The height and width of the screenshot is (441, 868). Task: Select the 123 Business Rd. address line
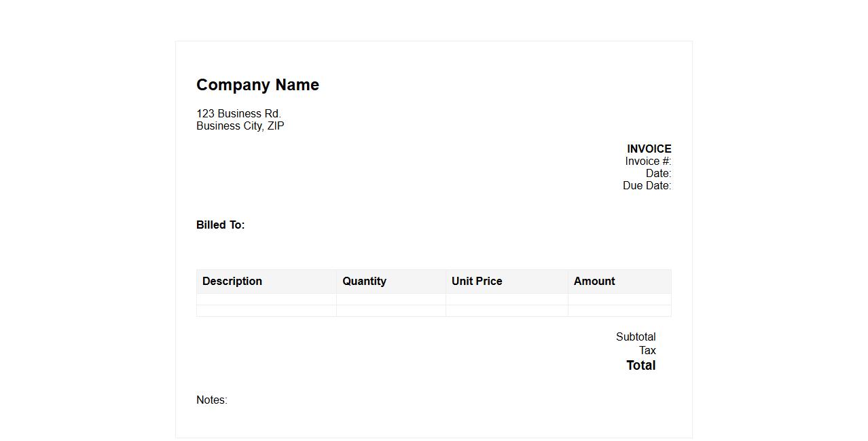(x=238, y=113)
